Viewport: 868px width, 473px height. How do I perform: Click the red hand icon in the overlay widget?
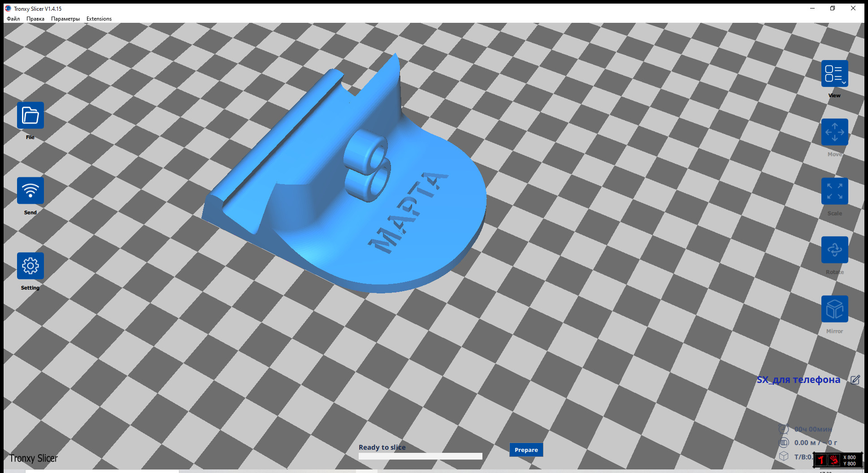[834, 460]
